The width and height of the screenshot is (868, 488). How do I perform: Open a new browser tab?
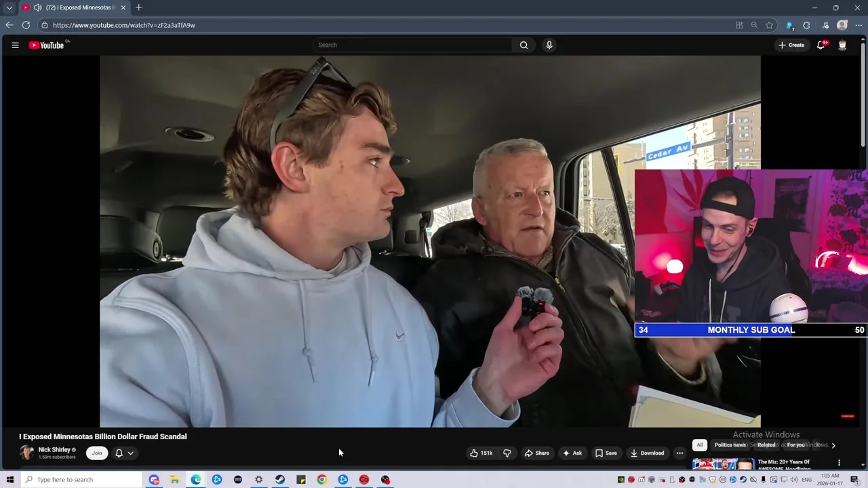pos(138,7)
